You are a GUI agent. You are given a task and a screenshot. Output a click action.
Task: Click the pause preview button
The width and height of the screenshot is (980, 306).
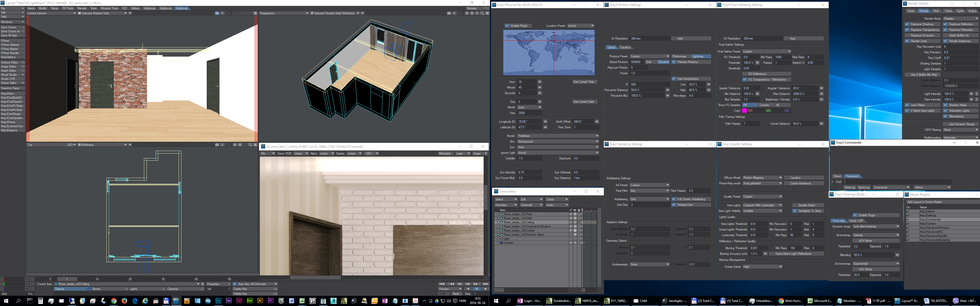point(477,289)
